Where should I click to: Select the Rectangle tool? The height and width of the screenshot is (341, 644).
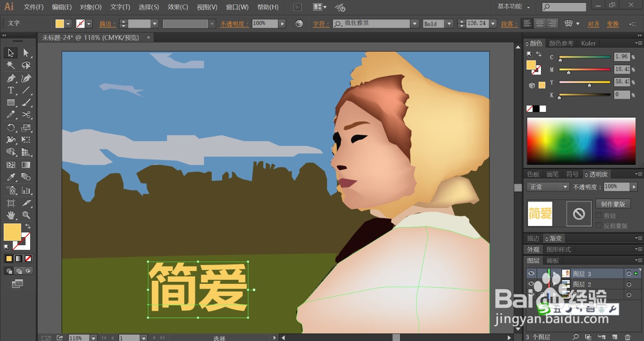point(11,103)
